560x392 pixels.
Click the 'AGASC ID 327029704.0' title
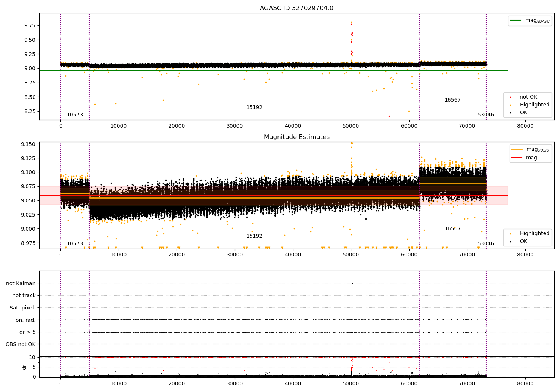pos(296,8)
